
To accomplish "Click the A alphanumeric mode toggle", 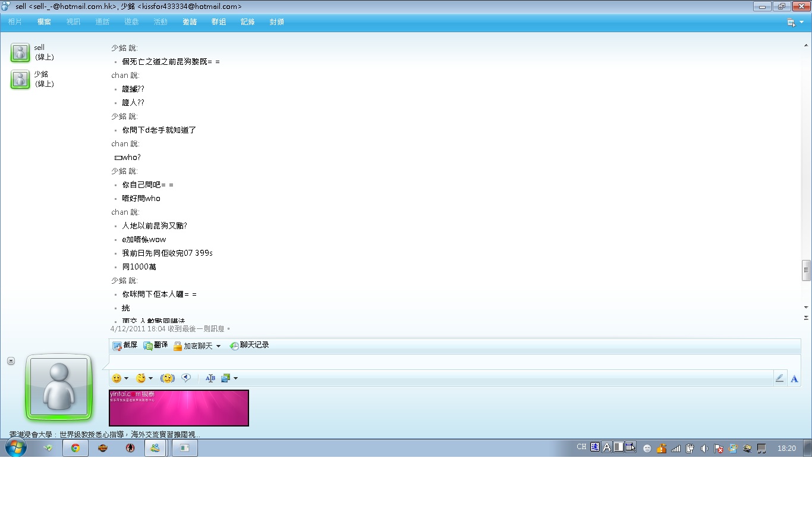I will (x=607, y=447).
